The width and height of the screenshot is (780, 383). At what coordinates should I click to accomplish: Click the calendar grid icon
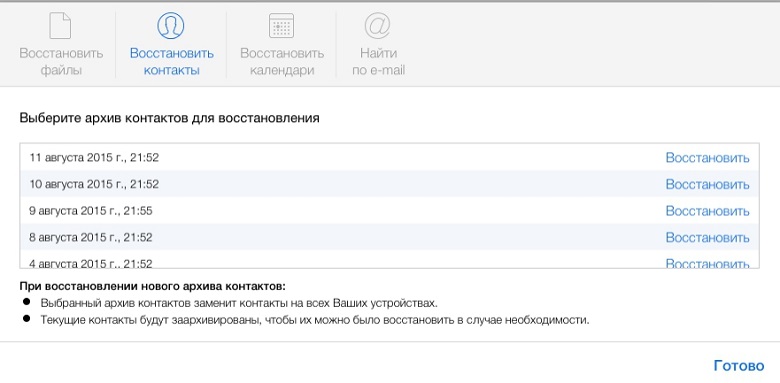coord(282,26)
